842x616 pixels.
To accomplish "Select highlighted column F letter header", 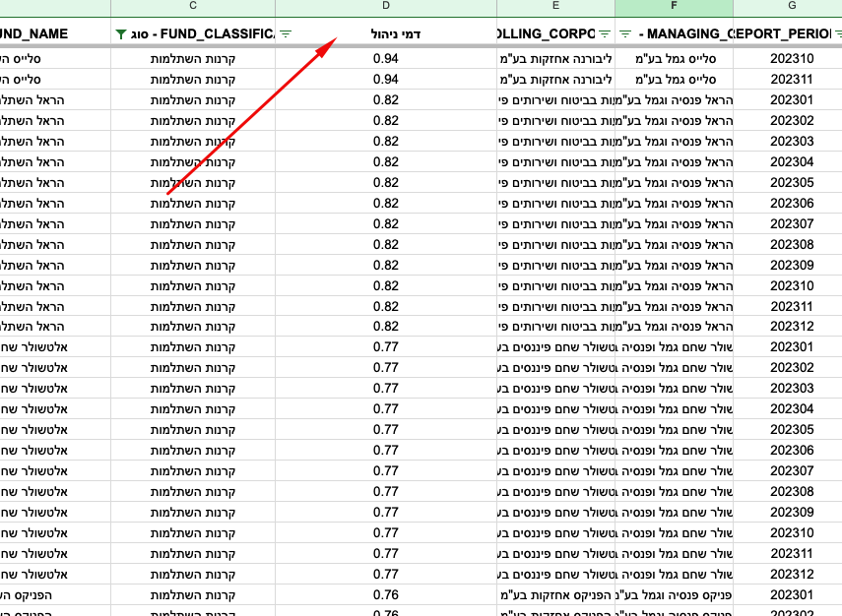I will click(674, 6).
